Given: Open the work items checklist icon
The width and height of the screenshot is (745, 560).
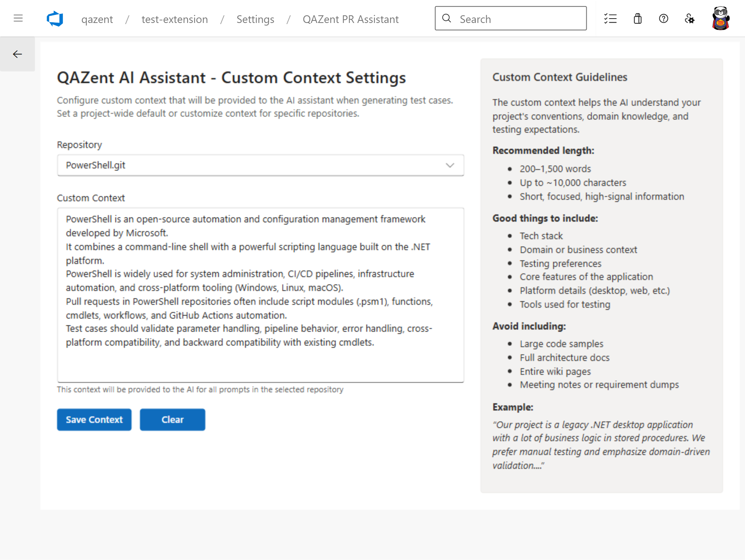Looking at the screenshot, I should tap(610, 19).
